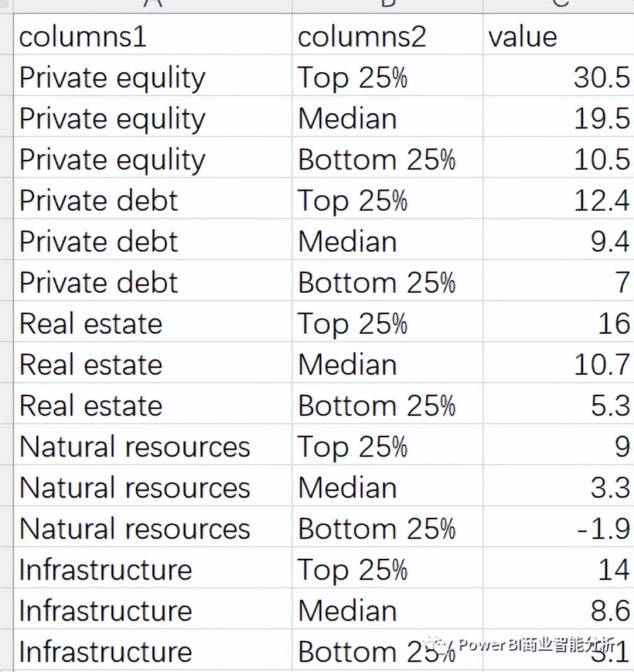Select the columns1 header cell
This screenshot has height=672, width=634.
pos(153,34)
